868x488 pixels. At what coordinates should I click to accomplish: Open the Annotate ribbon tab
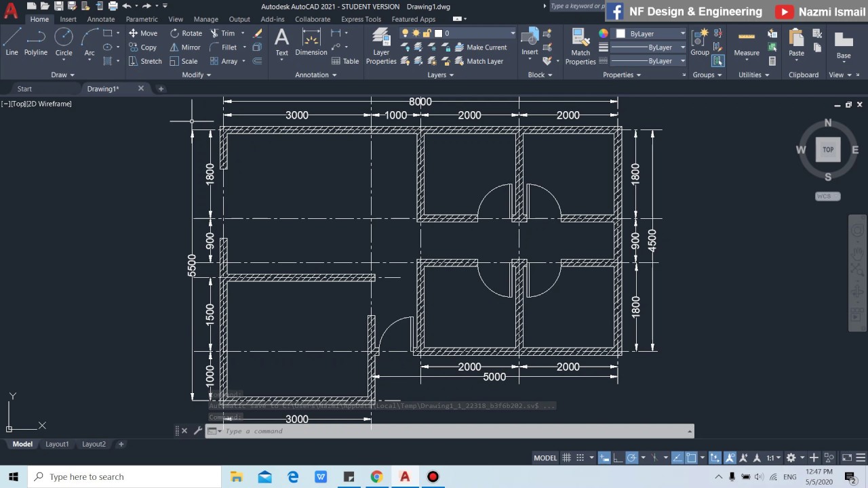101,19
